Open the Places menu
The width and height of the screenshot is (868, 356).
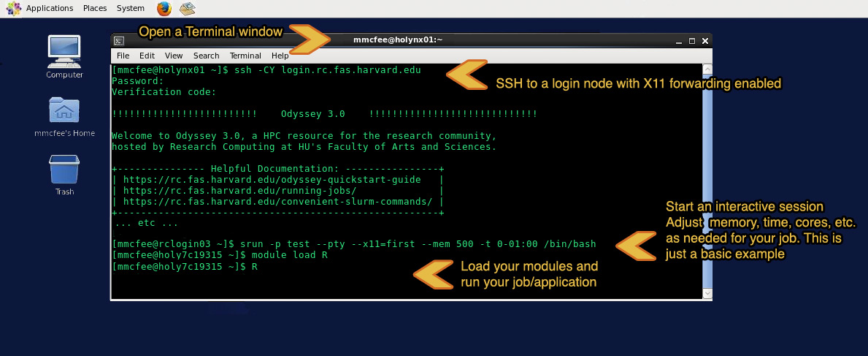(x=95, y=8)
